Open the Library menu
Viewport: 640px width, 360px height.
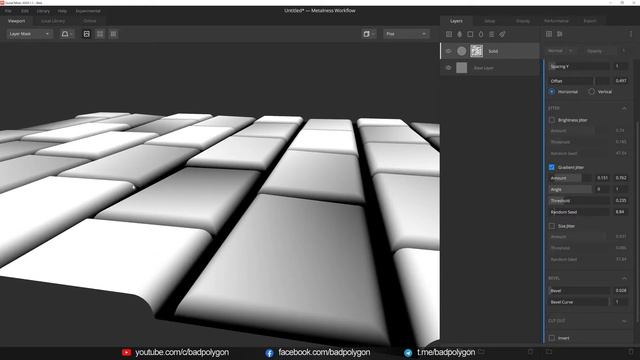point(43,11)
